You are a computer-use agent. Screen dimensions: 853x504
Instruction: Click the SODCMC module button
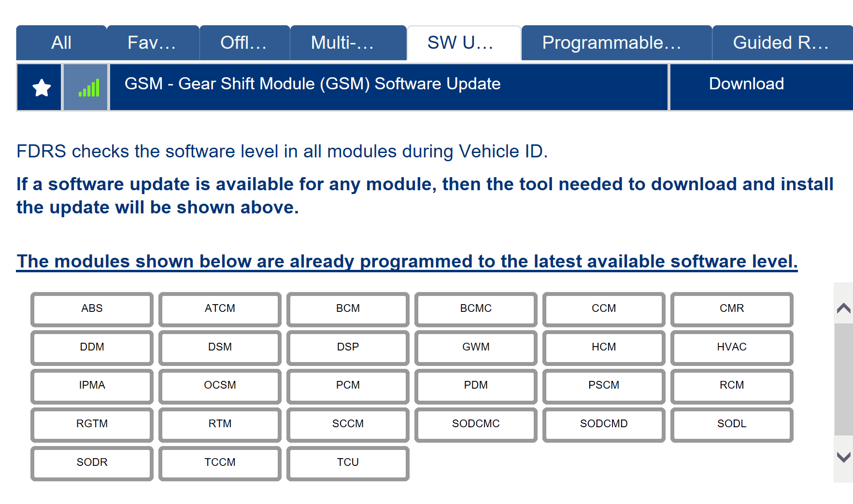pyautogui.click(x=475, y=424)
